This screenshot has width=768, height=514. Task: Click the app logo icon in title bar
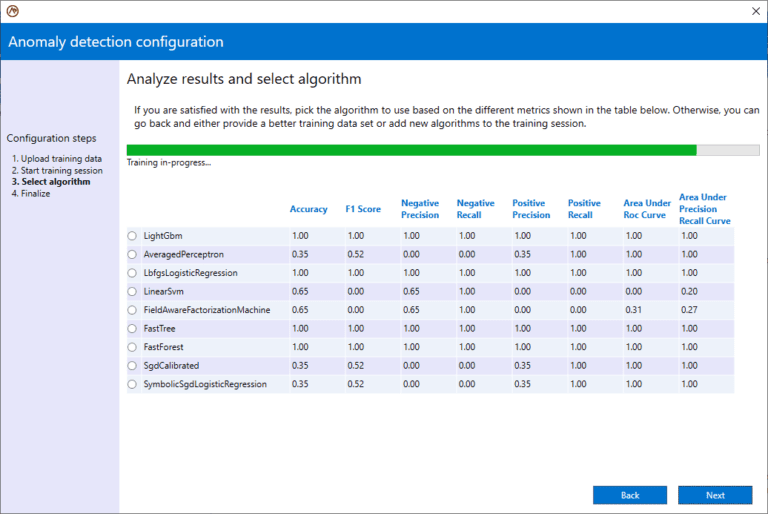pyautogui.click(x=13, y=11)
